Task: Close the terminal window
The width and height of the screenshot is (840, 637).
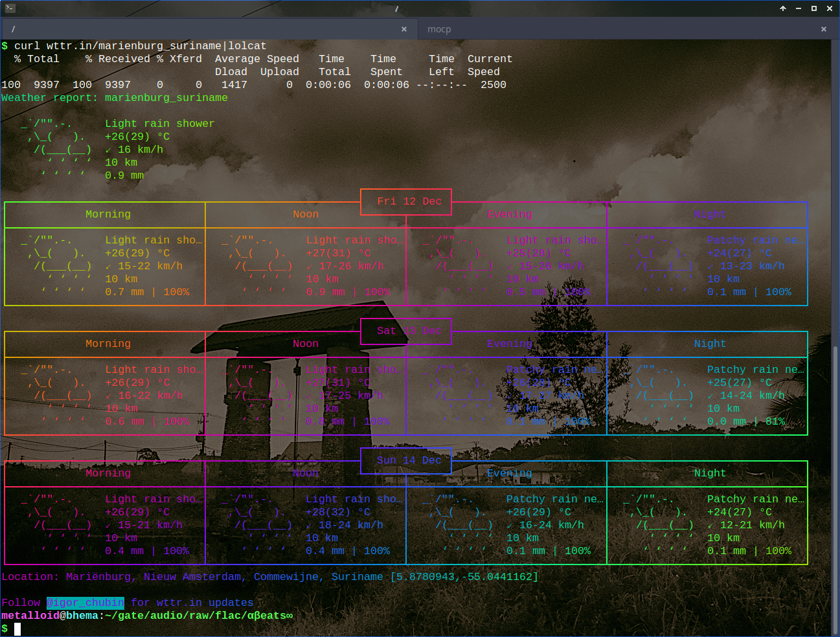Action: (x=830, y=8)
